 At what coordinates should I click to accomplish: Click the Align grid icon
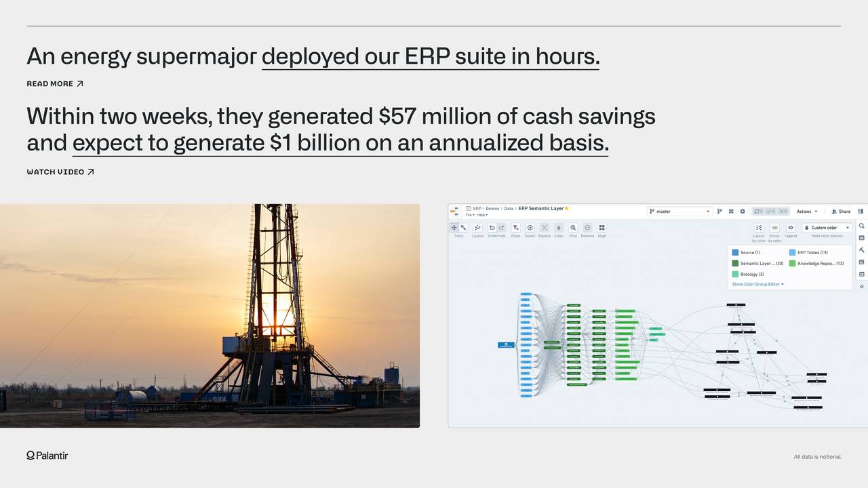coord(601,228)
